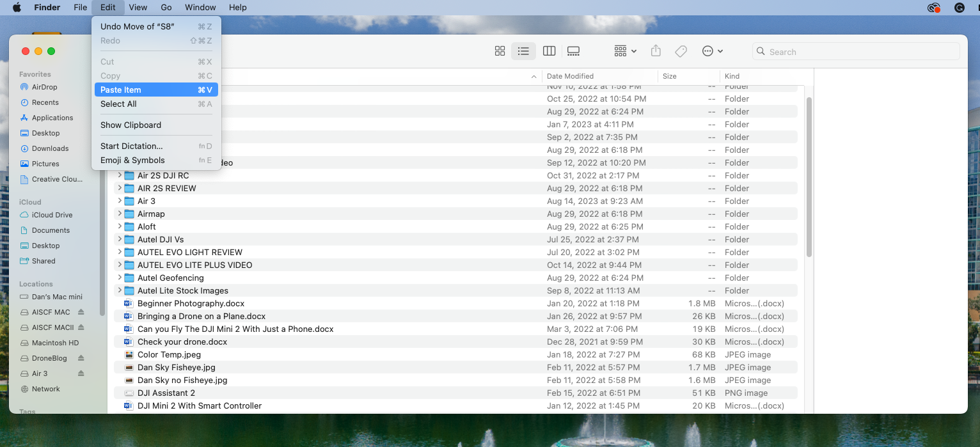The width and height of the screenshot is (980, 447).
Task: Open the Go menu
Action: pos(166,8)
